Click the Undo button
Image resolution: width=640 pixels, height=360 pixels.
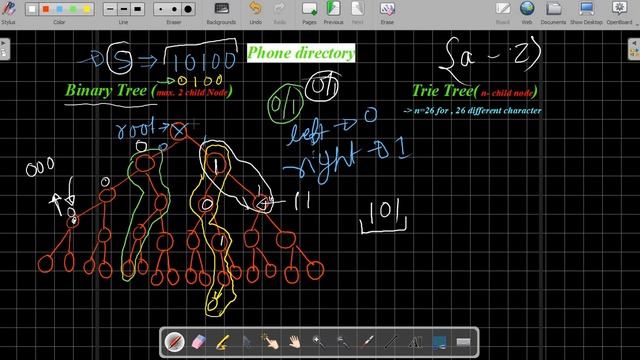click(x=256, y=12)
